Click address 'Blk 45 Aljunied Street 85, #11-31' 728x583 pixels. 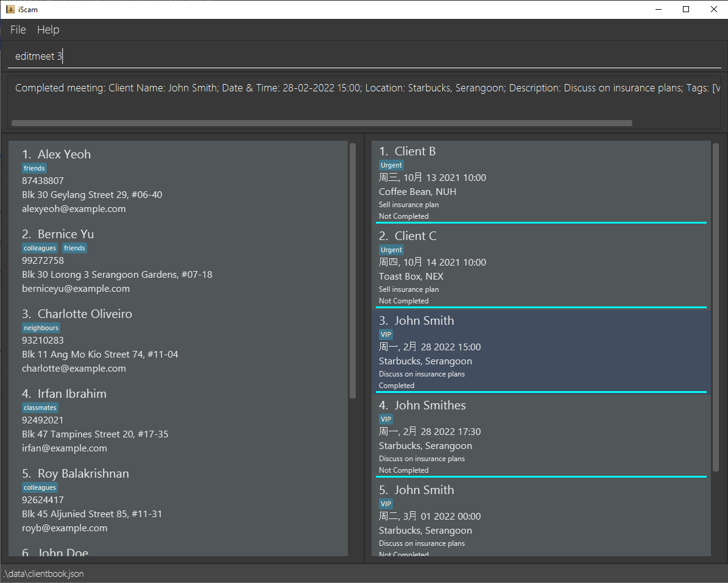[92, 514]
